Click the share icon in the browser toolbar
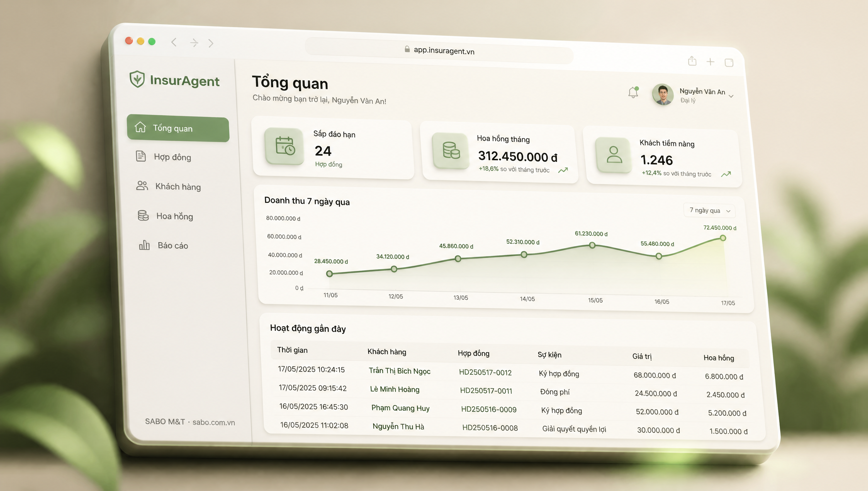Viewport: 868px width, 491px height. tap(692, 61)
